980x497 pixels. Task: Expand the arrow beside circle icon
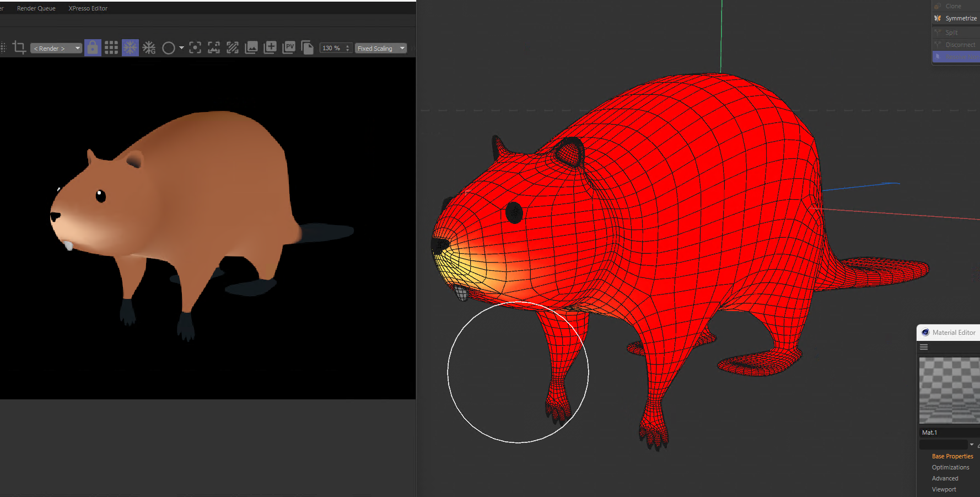click(181, 48)
